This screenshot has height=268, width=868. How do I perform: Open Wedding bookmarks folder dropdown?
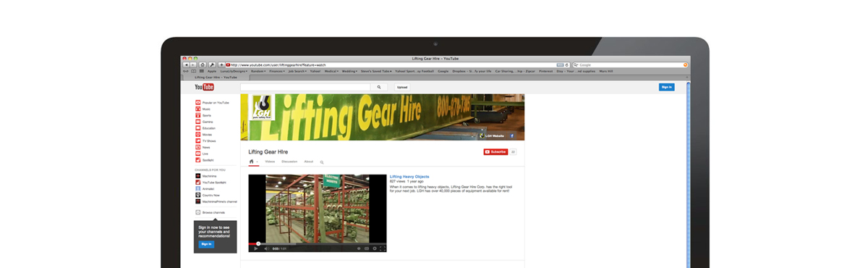click(x=350, y=71)
